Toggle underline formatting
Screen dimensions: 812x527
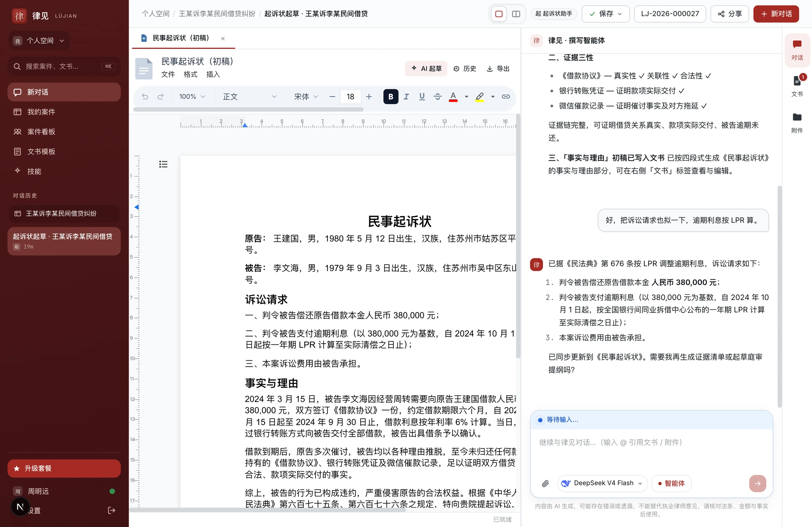click(x=422, y=97)
